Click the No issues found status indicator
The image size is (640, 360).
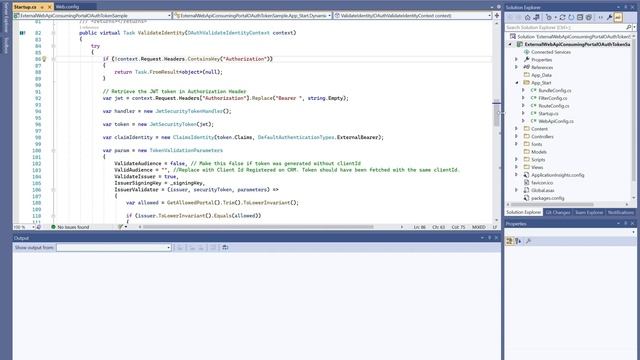click(x=70, y=227)
